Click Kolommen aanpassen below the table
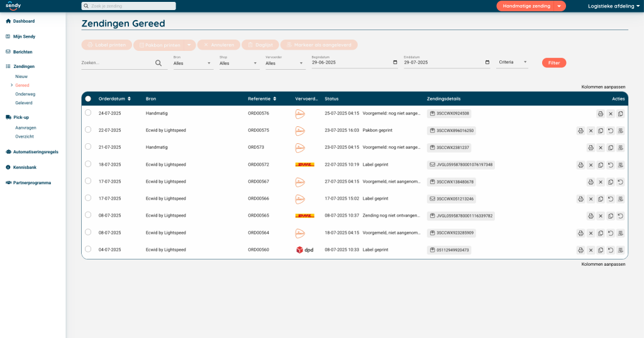The height and width of the screenshot is (338, 644). (x=603, y=264)
